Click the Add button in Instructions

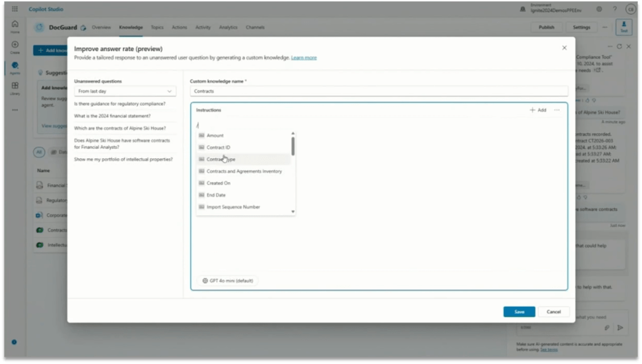pyautogui.click(x=538, y=110)
